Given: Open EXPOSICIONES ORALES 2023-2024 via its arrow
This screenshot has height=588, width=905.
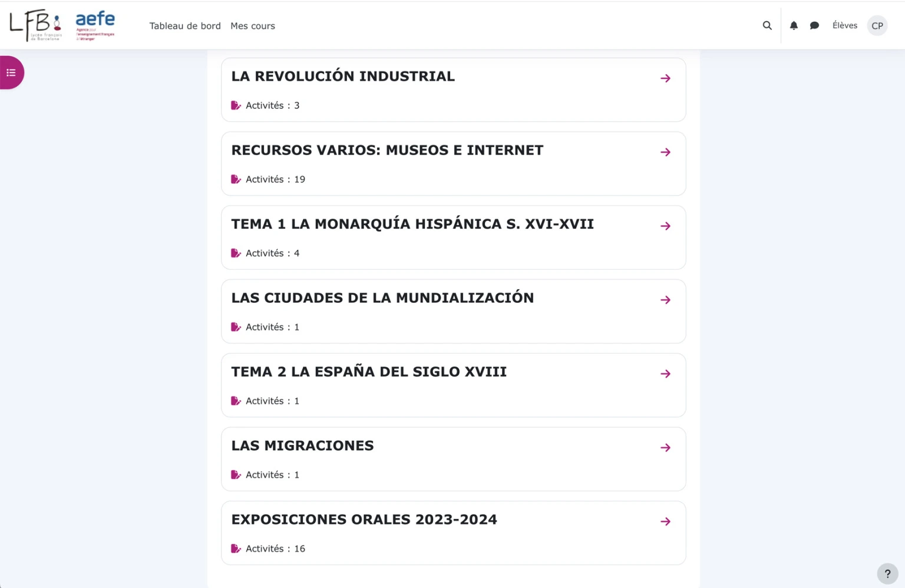Looking at the screenshot, I should tap(665, 521).
